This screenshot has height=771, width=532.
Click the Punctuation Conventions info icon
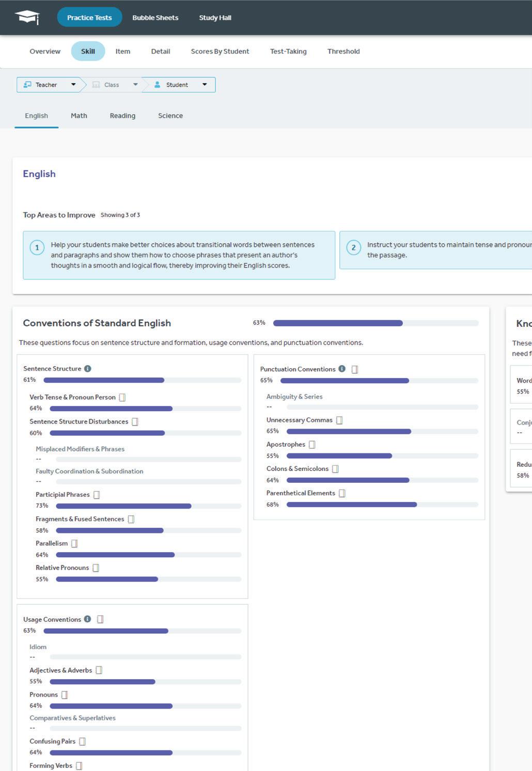(x=342, y=369)
